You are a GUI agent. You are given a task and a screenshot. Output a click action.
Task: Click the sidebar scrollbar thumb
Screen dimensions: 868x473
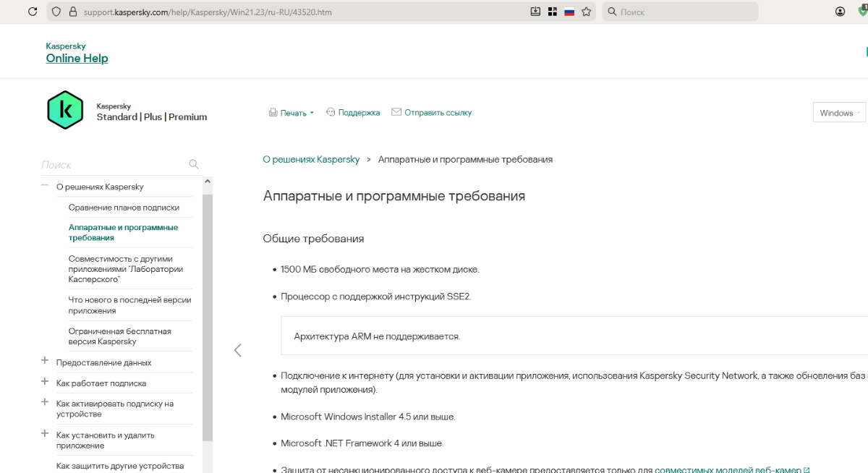[x=208, y=318]
